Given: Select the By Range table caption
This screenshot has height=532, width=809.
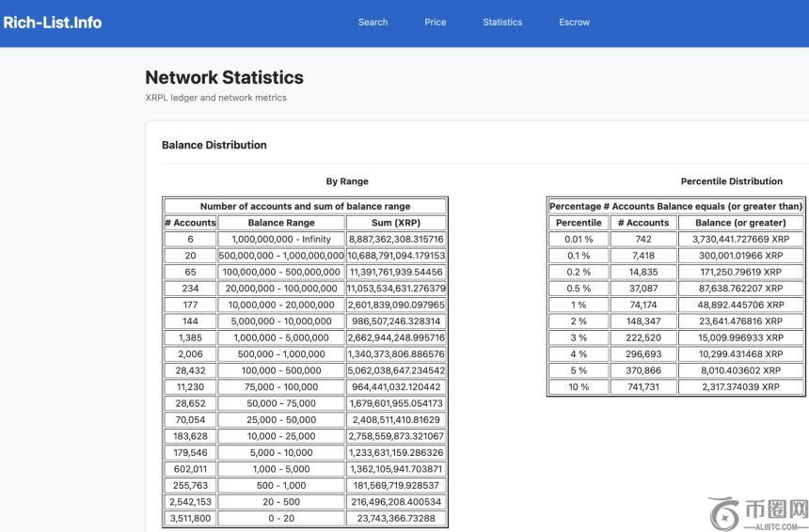Looking at the screenshot, I should click(x=347, y=181).
